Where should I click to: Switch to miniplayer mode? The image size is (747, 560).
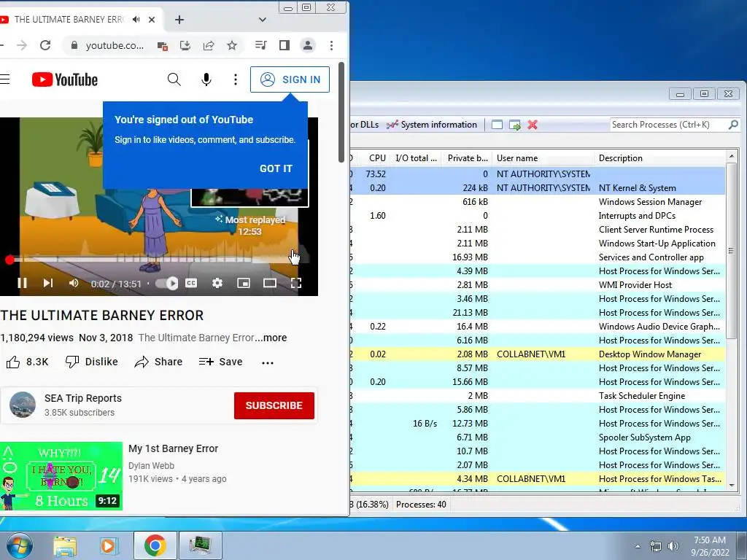[x=244, y=284]
